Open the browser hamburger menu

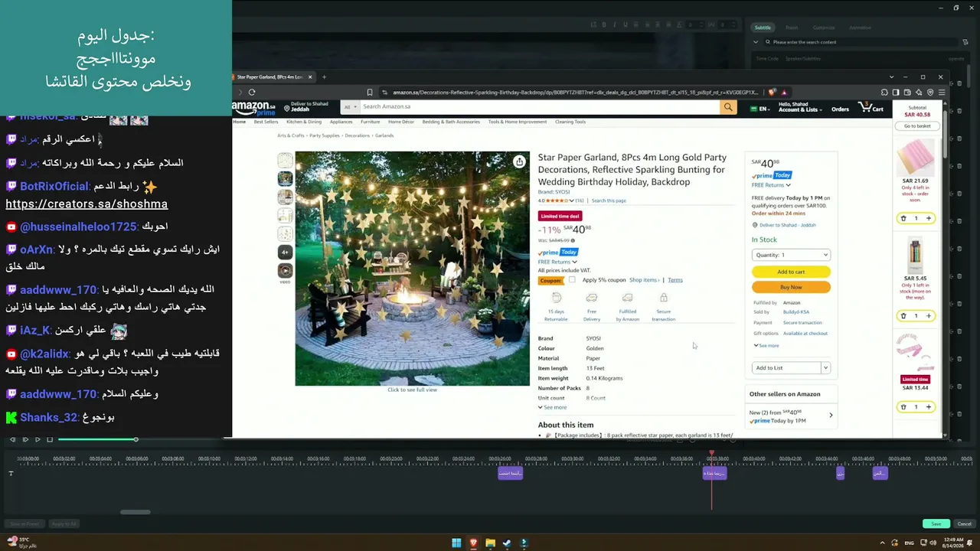[941, 93]
